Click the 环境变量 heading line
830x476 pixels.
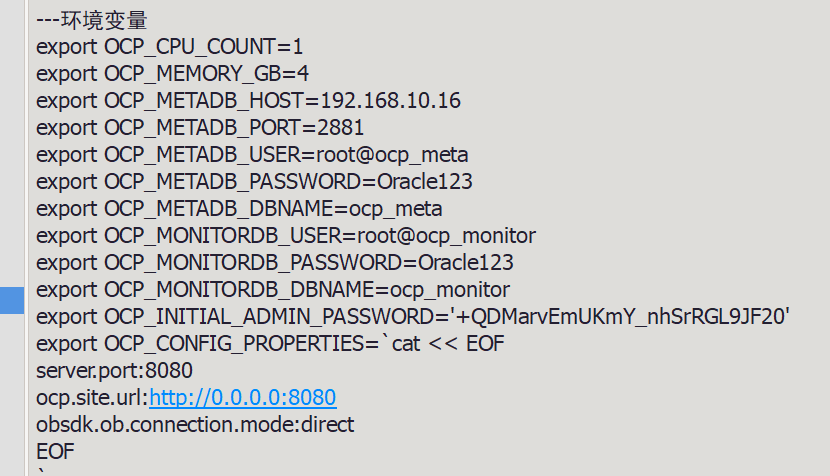92,20
